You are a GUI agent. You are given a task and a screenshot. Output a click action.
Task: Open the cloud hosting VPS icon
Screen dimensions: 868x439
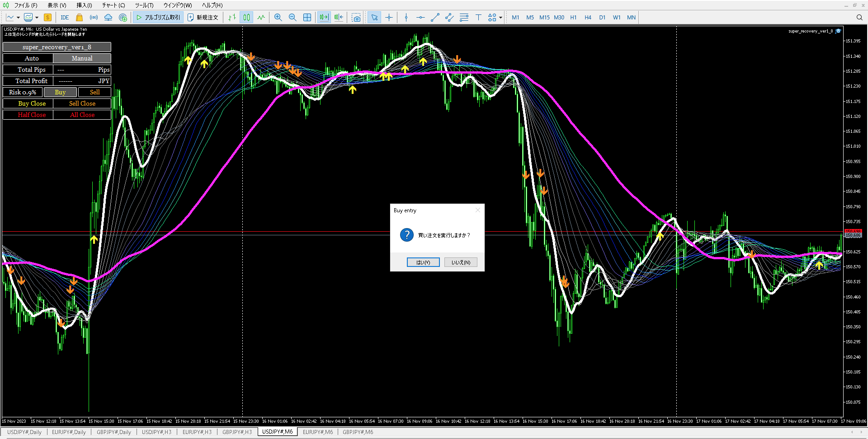[108, 18]
